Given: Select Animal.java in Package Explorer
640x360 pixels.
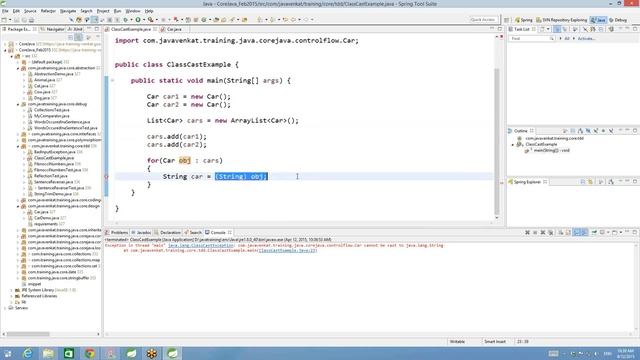Looking at the screenshot, I should tap(44, 80).
